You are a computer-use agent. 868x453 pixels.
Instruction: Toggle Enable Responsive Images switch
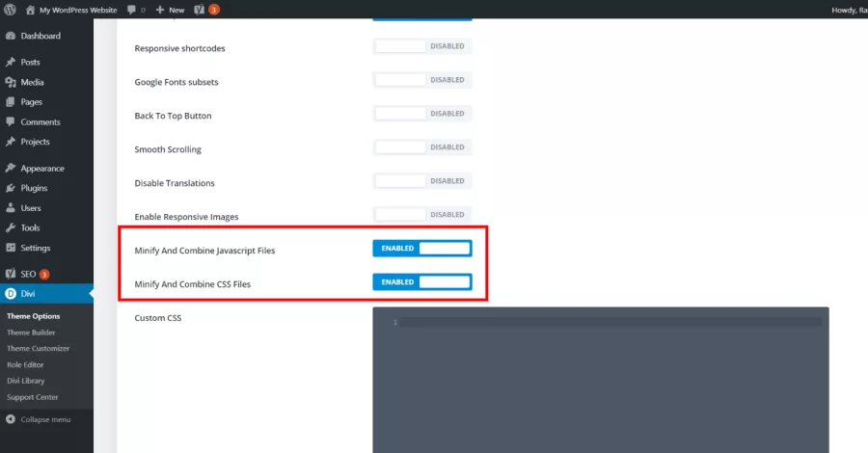(422, 215)
